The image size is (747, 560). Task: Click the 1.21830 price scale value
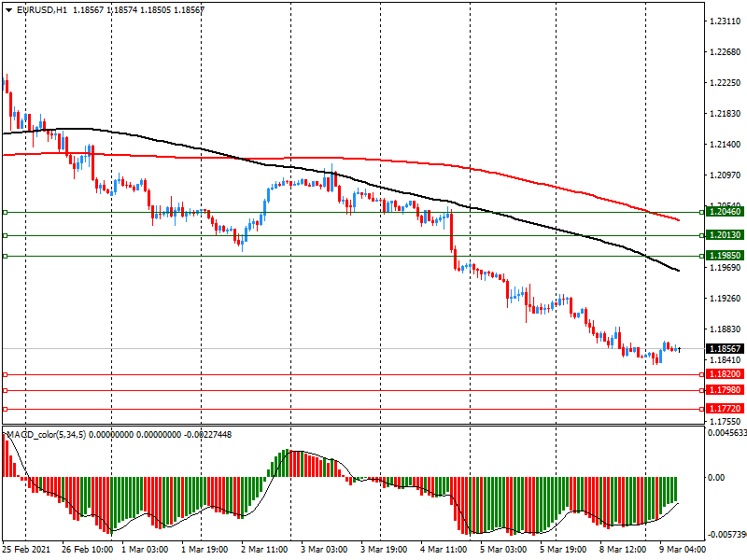pos(726,113)
